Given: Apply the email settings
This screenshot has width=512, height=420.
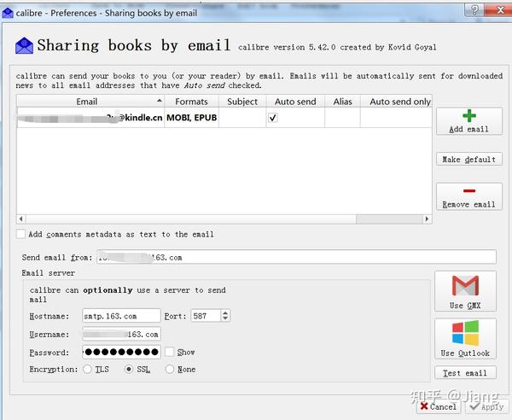Looking at the screenshot, I should [487, 406].
